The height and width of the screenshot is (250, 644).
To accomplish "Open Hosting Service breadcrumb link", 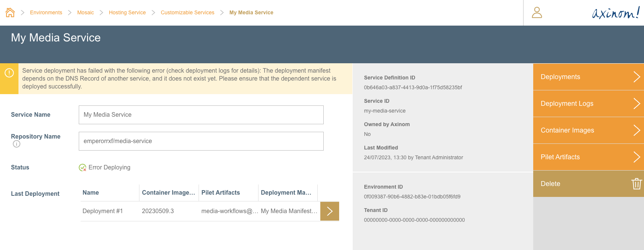I will point(127,12).
